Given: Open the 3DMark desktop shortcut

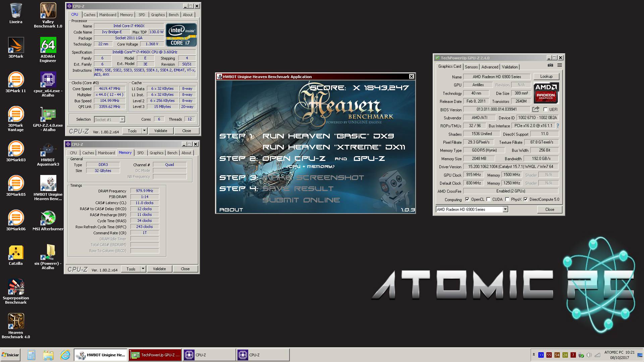Looking at the screenshot, I should click(x=16, y=48).
